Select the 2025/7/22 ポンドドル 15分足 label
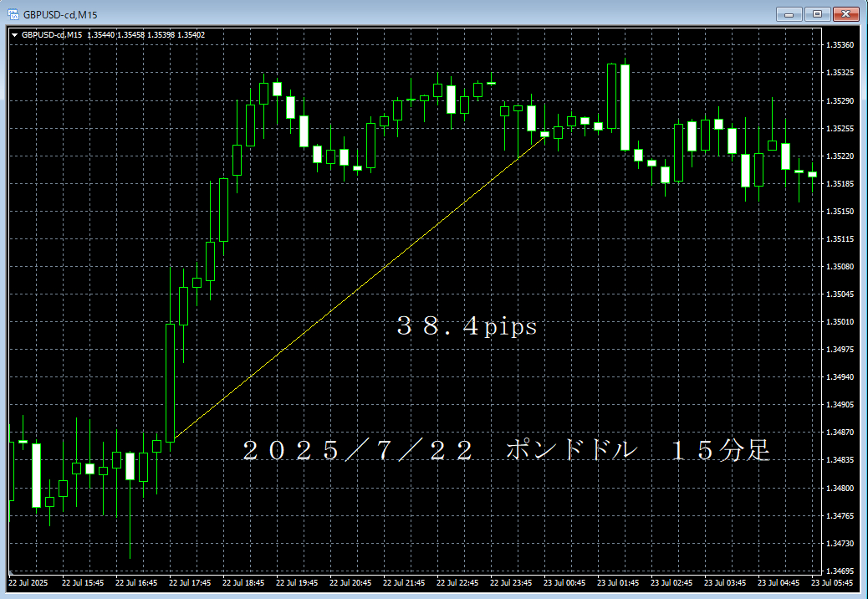The height and width of the screenshot is (599, 868). [507, 451]
